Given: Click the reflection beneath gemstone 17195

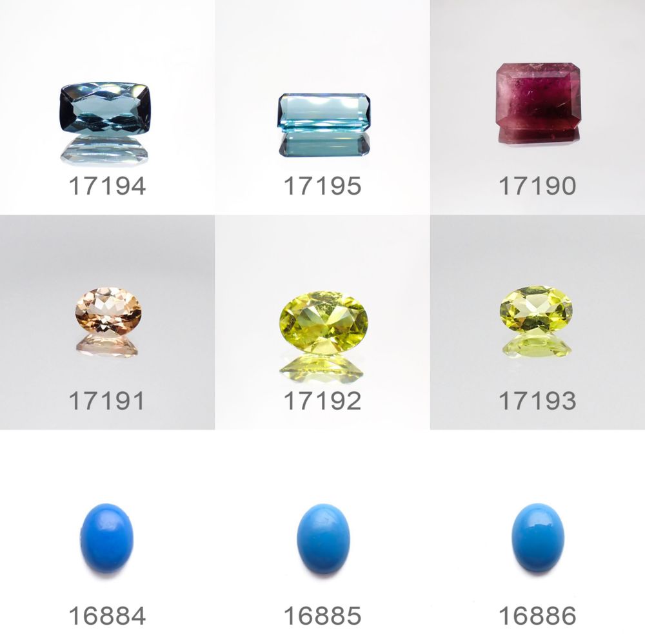Looking at the screenshot, I should [324, 144].
